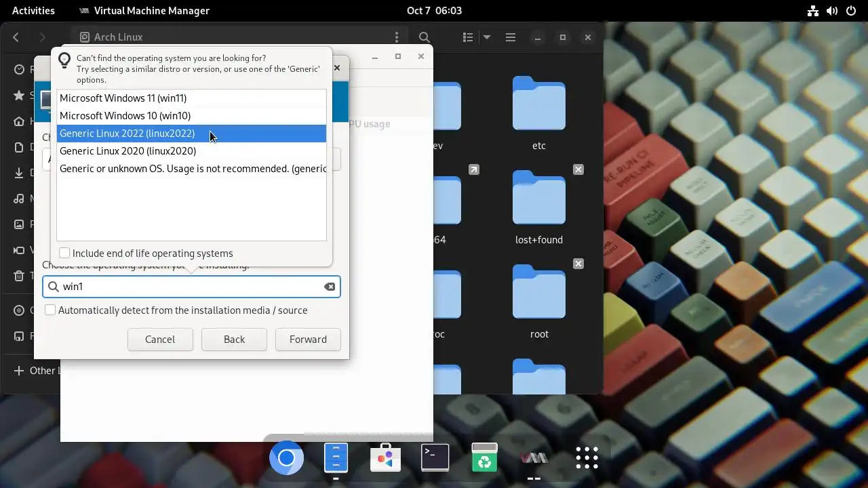Open the Files hamburger menu
This screenshot has width=868, height=488.
511,37
